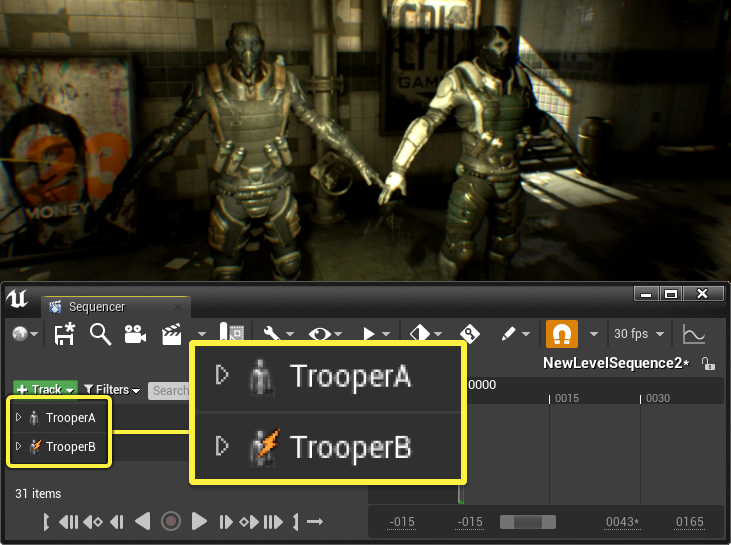Viewport: 731px width, 545px height.
Task: Create a new camera with the camera icon
Action: [x=135, y=334]
